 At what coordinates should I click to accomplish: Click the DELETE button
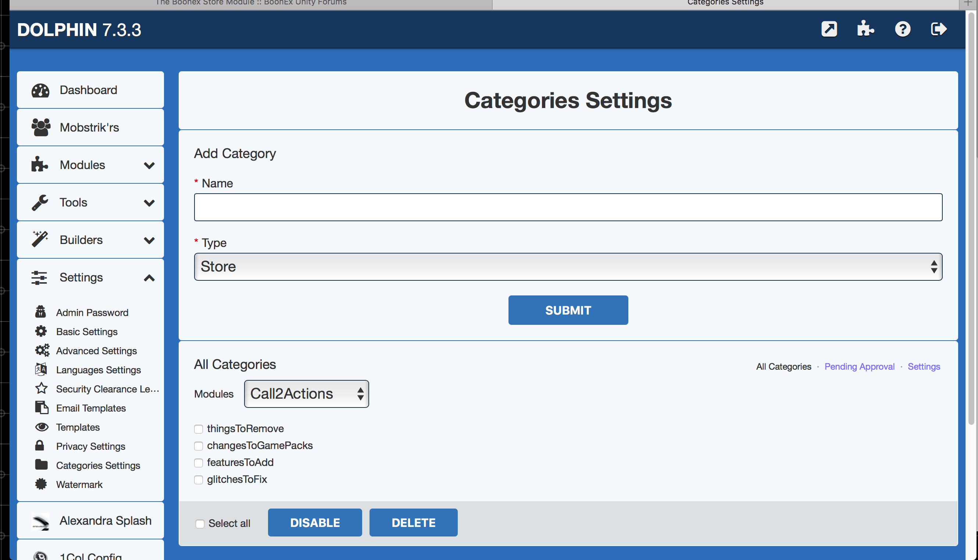pyautogui.click(x=413, y=523)
